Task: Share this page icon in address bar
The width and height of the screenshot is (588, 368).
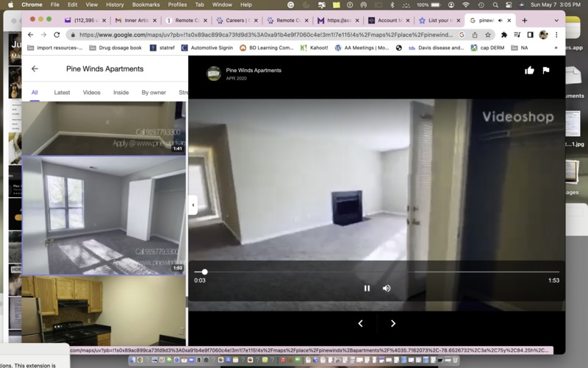Action: (475, 35)
